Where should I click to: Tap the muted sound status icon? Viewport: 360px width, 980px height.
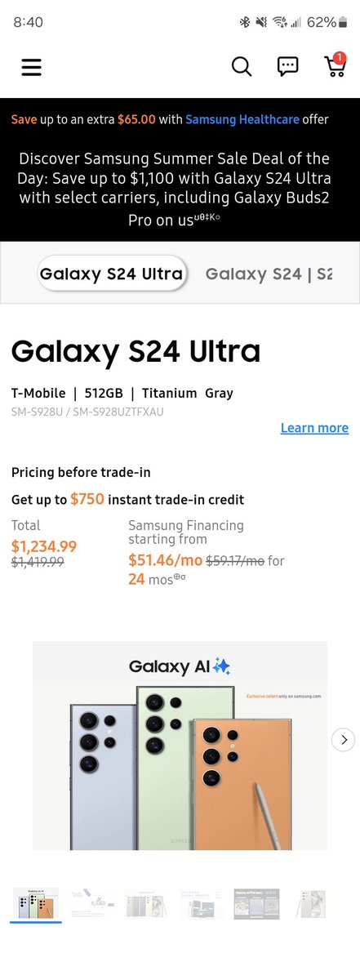[x=261, y=22]
